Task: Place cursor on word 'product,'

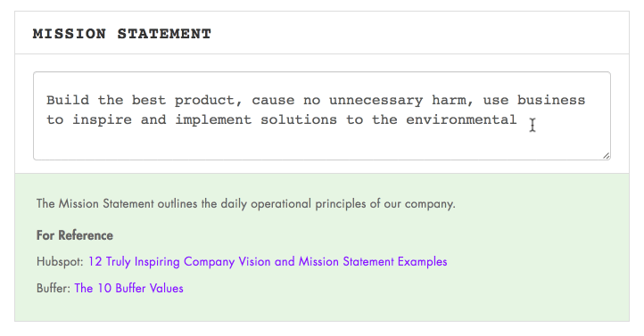Action: [209, 101]
